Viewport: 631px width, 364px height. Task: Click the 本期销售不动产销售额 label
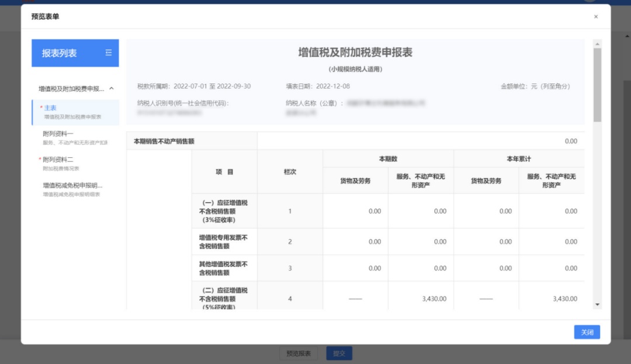(x=164, y=141)
